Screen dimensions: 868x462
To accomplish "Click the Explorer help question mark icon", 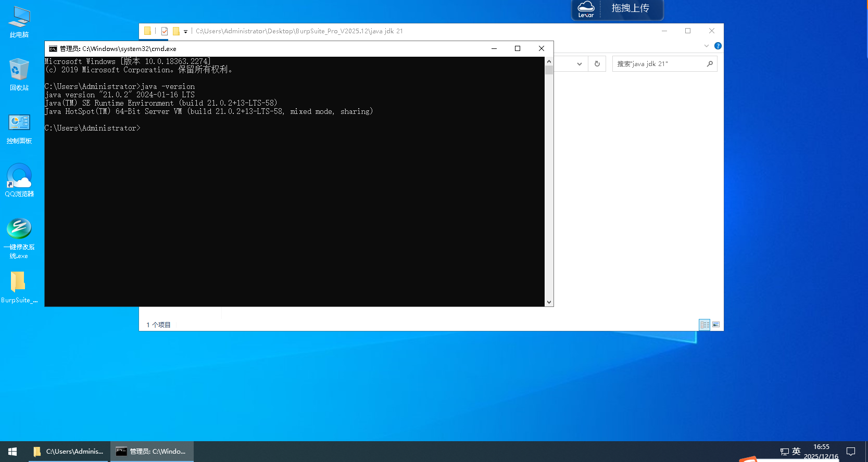I will tap(718, 46).
